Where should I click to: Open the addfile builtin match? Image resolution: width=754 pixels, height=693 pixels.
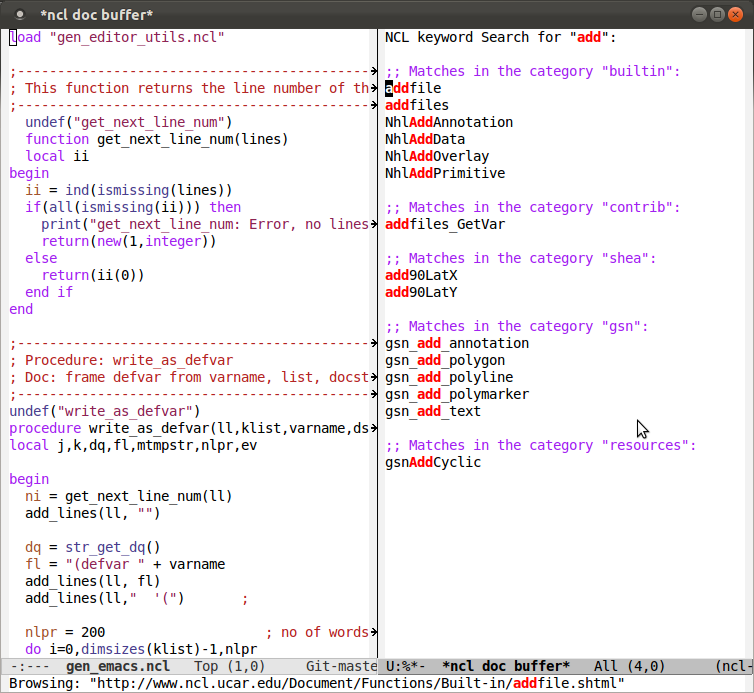(413, 88)
